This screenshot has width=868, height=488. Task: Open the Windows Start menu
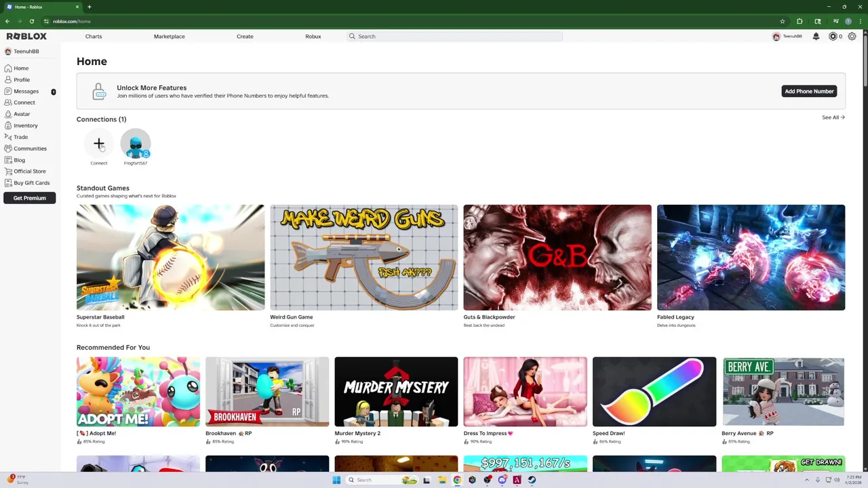pyautogui.click(x=336, y=480)
